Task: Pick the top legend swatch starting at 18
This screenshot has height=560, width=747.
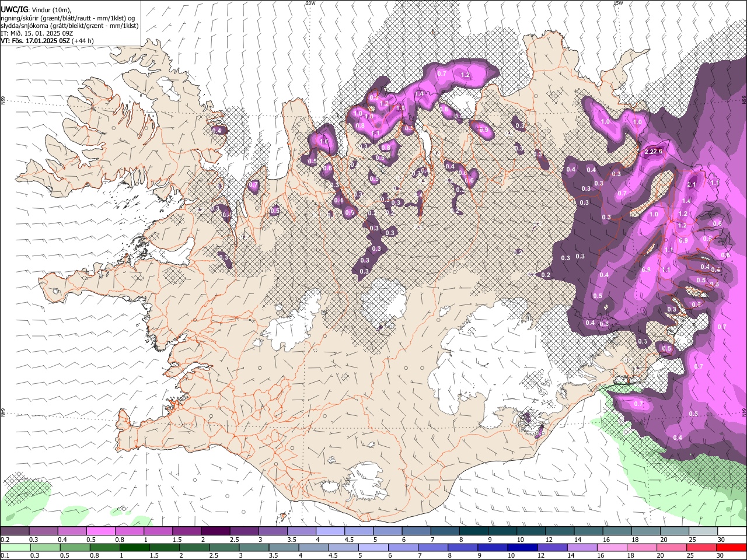Action: (645, 531)
